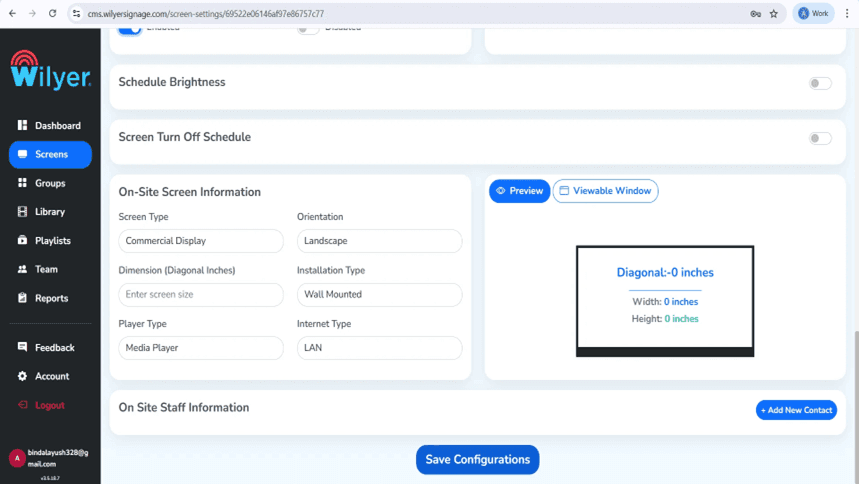Click Logout text in sidebar
Screen dimensions: 859x484
coord(50,406)
